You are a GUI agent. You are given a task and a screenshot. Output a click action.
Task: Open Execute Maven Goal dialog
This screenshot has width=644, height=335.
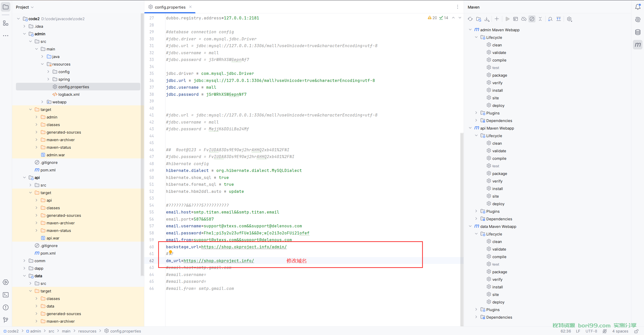pyautogui.click(x=516, y=19)
